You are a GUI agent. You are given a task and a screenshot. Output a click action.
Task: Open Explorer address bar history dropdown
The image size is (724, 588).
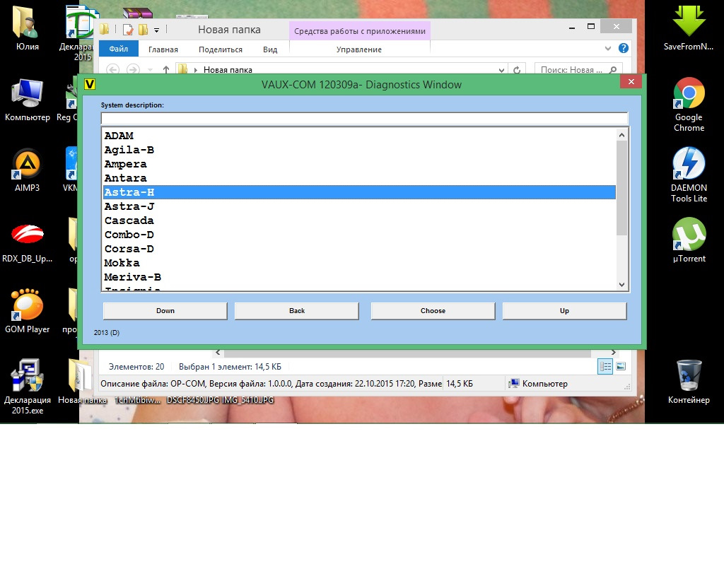click(x=501, y=70)
